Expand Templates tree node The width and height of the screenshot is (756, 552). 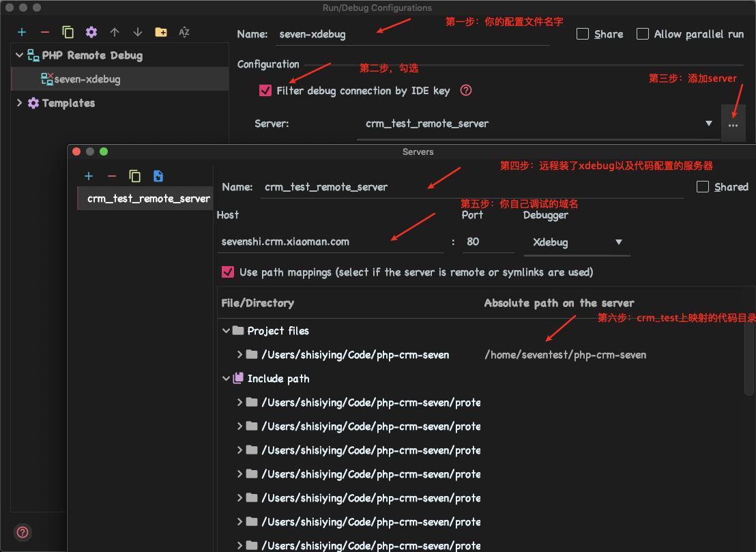tap(19, 103)
